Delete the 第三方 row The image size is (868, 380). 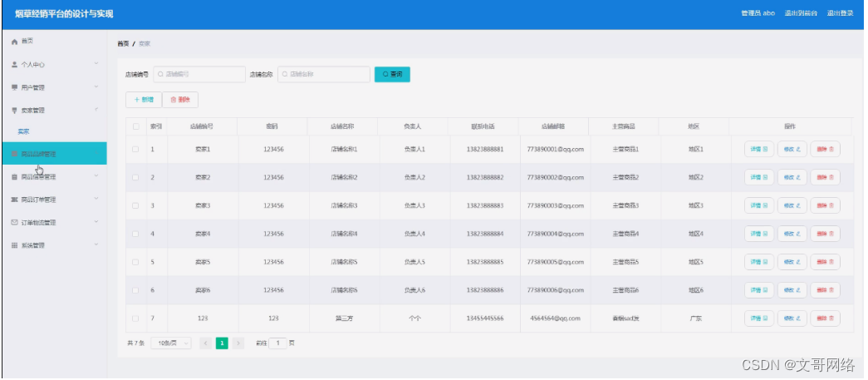pos(826,318)
